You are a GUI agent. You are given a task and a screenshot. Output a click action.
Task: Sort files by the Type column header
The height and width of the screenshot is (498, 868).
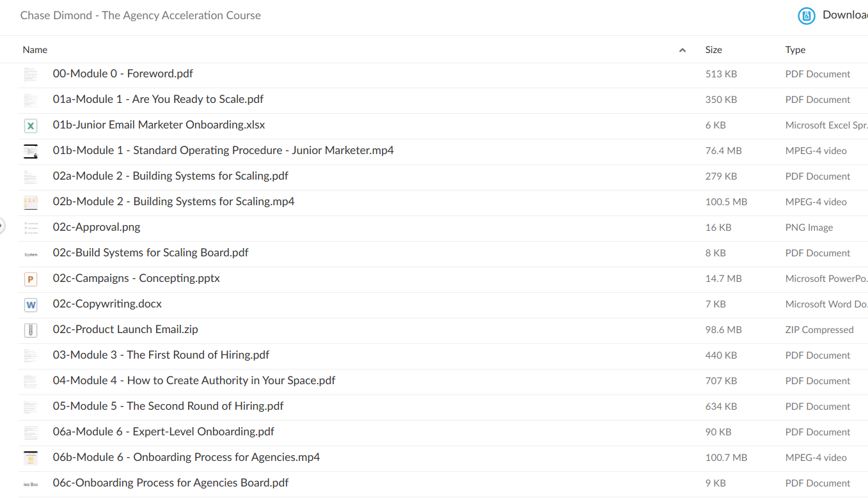click(794, 49)
